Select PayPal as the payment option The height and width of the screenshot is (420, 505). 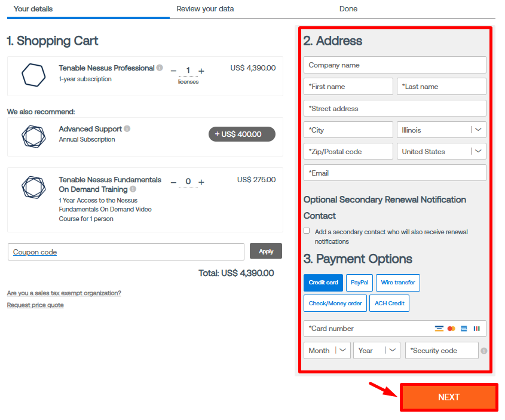[x=359, y=283]
